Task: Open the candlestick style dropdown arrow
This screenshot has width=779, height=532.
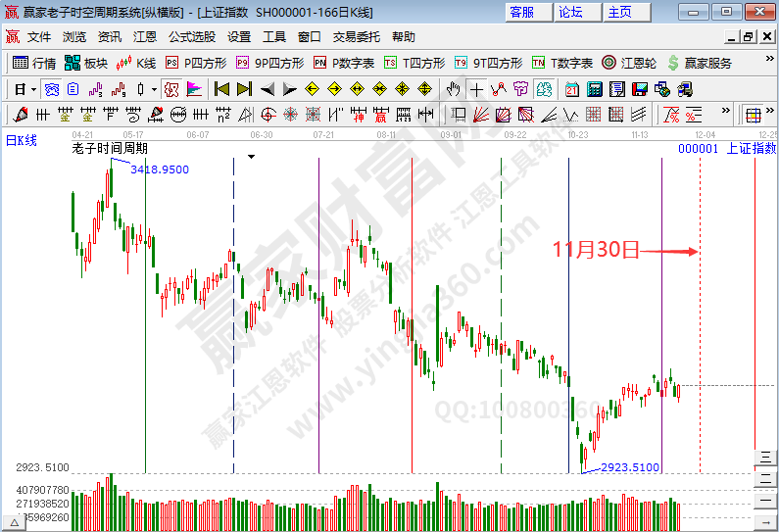Action: click(154, 89)
